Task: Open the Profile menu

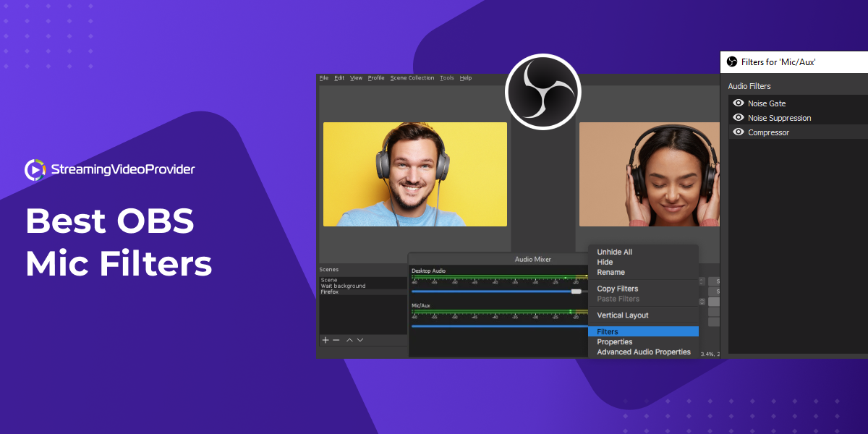Action: coord(376,78)
